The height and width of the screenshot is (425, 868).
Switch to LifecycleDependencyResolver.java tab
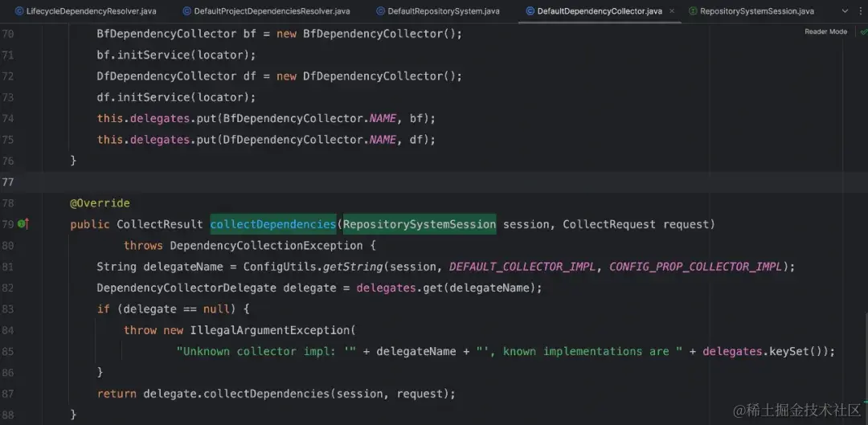pos(86,11)
